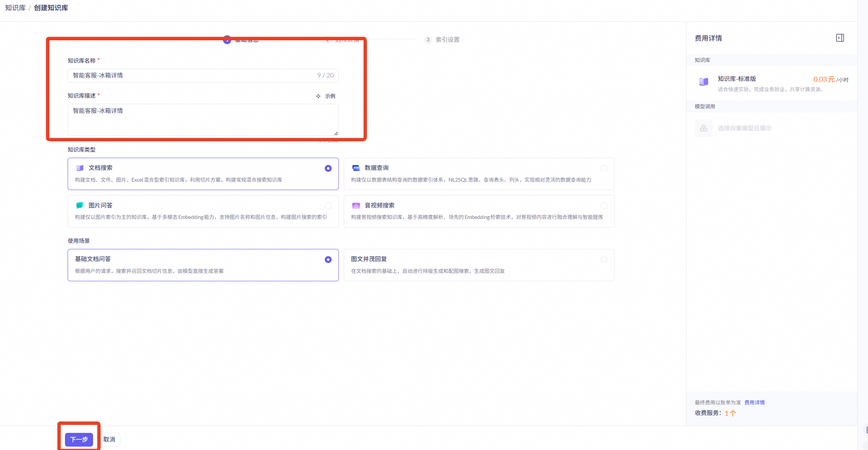Click the model placeholder icon under 模型调用

704,128
